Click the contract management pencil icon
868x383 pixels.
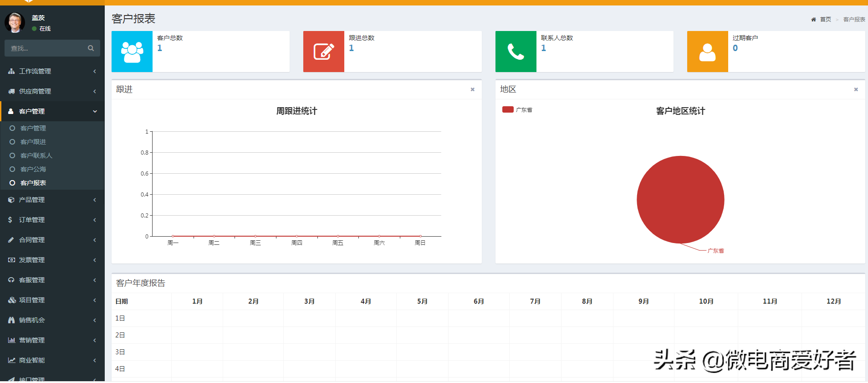pos(11,240)
